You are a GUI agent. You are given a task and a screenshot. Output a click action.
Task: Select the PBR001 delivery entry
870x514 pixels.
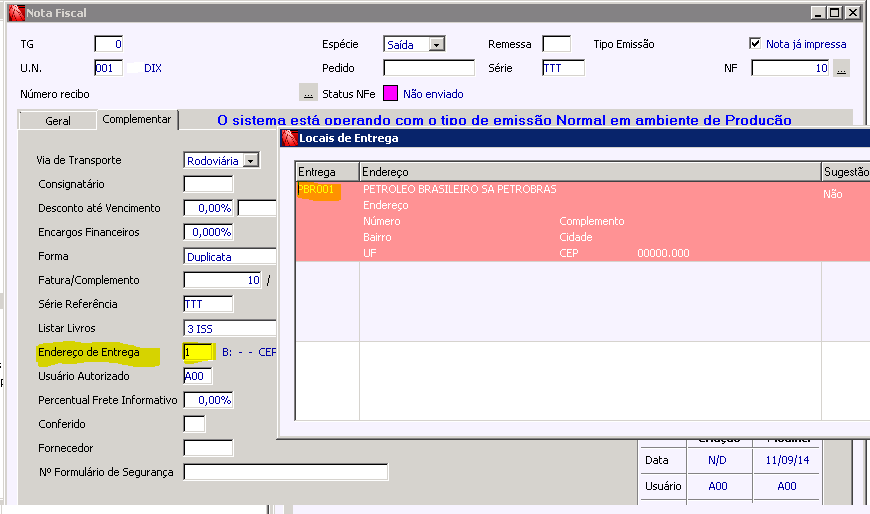click(x=316, y=189)
